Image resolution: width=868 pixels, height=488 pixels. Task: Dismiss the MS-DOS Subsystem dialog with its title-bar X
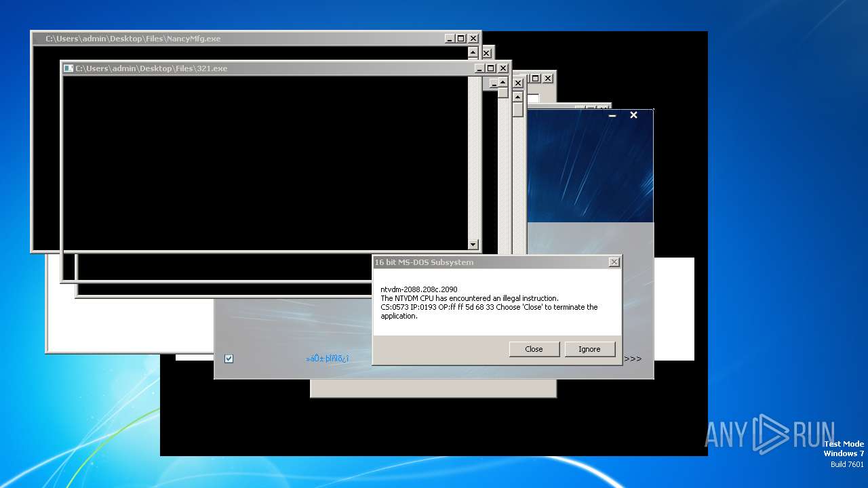[614, 262]
